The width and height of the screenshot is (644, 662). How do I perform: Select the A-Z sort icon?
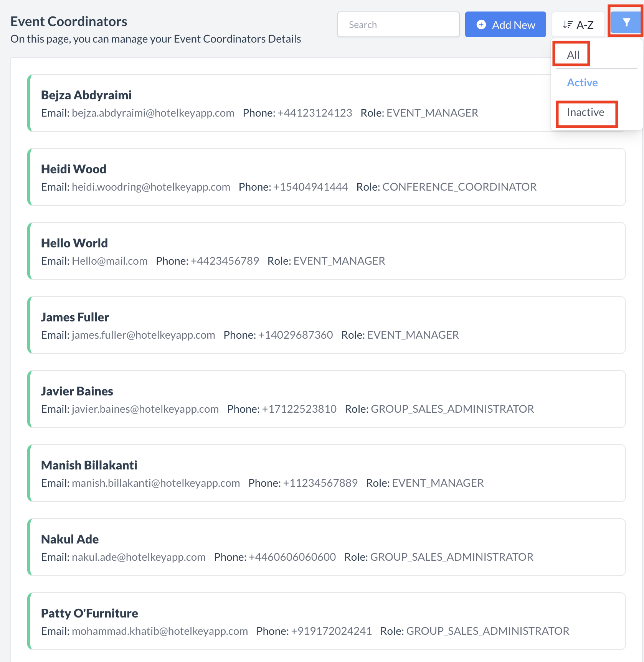pos(578,24)
